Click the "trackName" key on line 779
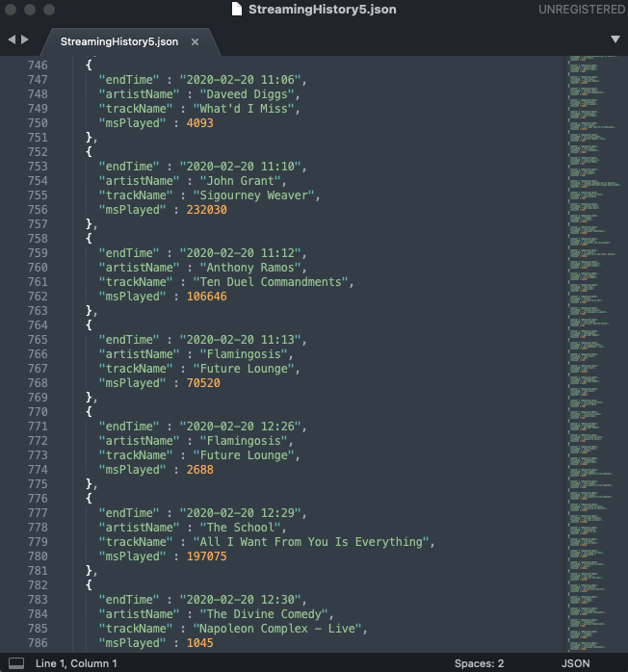This screenshot has height=672, width=628. point(136,542)
